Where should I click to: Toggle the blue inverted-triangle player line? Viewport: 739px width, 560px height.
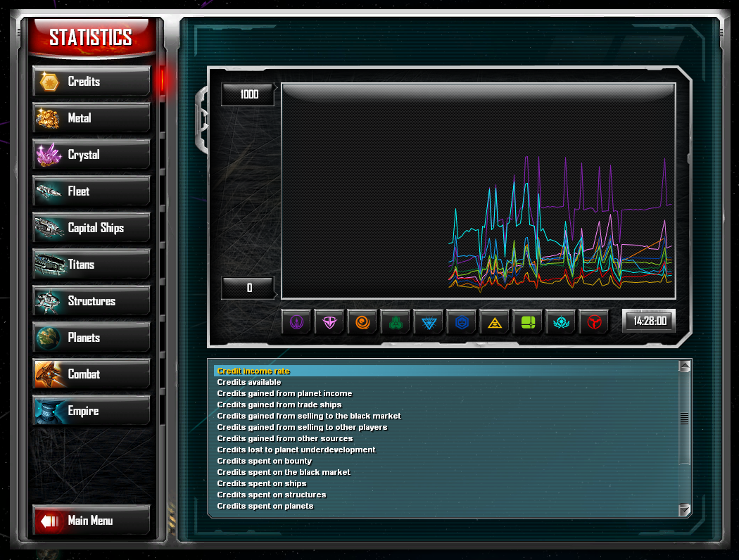click(x=429, y=322)
